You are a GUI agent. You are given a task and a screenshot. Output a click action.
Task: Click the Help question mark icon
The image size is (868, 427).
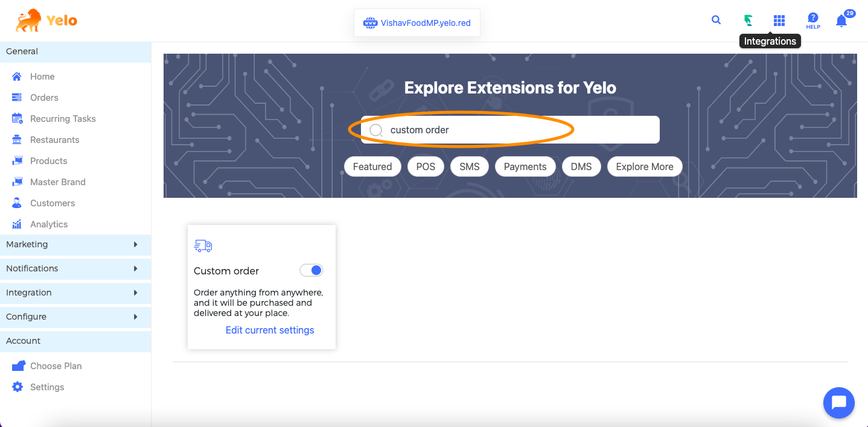pos(813,21)
